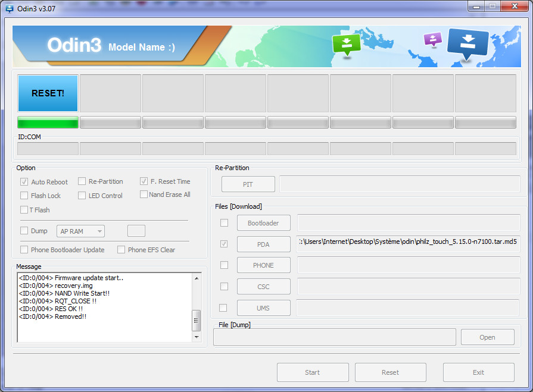The width and height of the screenshot is (533, 392).
Task: Click the PDA file button
Action: pyautogui.click(x=263, y=244)
